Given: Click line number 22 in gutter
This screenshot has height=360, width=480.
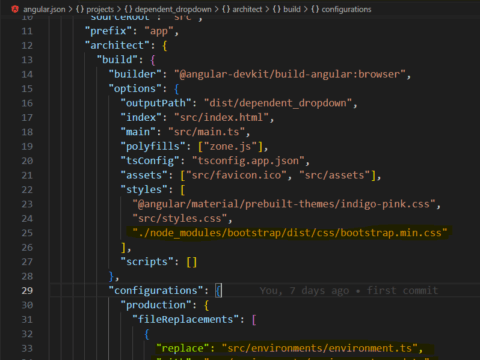Looking at the screenshot, I should tap(27, 190).
